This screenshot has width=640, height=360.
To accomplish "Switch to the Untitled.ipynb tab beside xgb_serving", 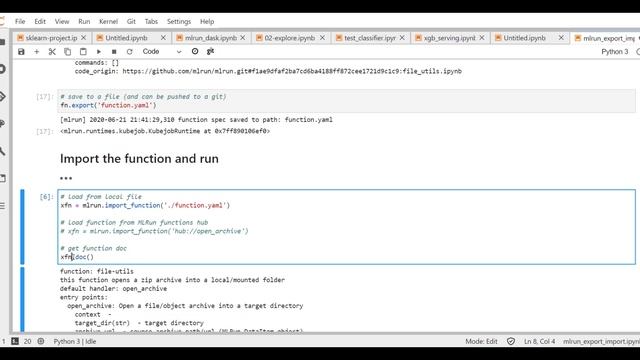I will [x=524, y=38].
